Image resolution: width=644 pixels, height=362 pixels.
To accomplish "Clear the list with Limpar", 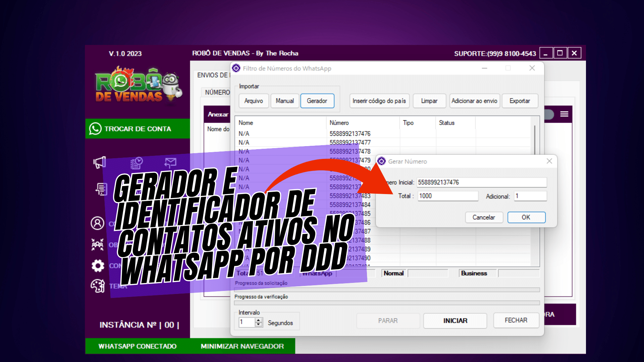I will pos(429,101).
